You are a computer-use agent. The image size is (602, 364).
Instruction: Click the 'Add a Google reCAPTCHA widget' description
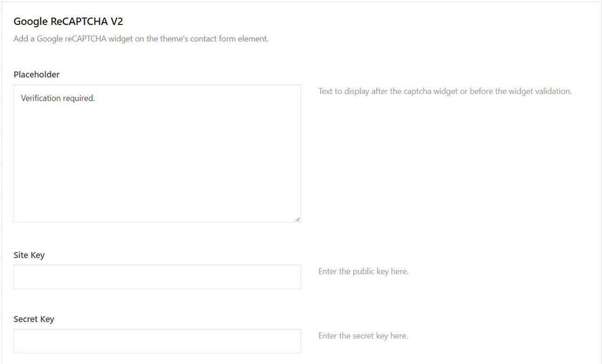point(141,39)
